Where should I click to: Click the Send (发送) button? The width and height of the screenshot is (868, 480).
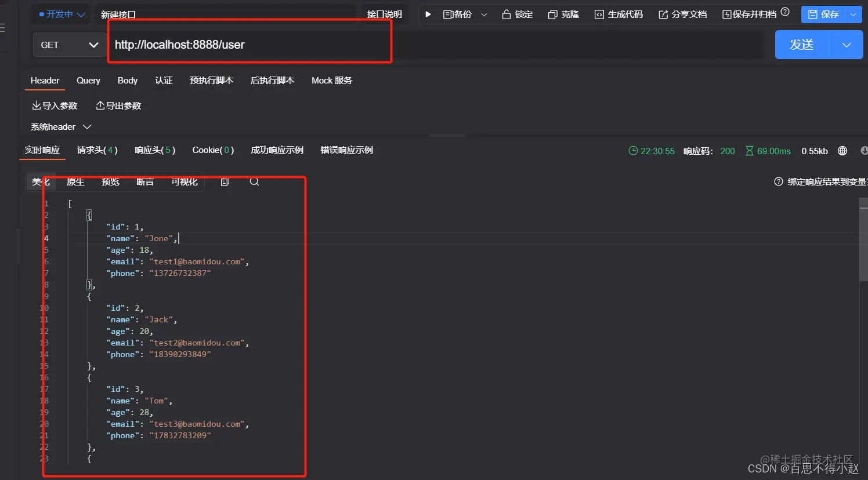pos(802,45)
